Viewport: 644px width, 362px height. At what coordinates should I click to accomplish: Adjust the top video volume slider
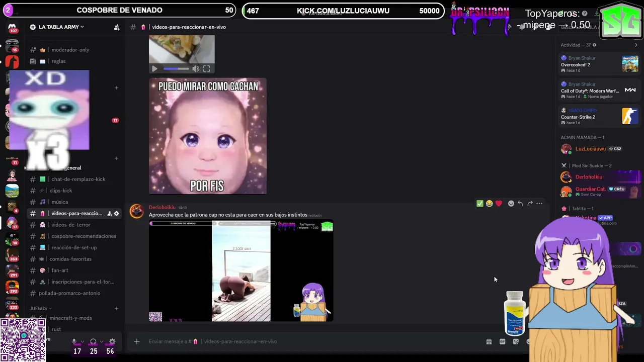[x=176, y=69]
